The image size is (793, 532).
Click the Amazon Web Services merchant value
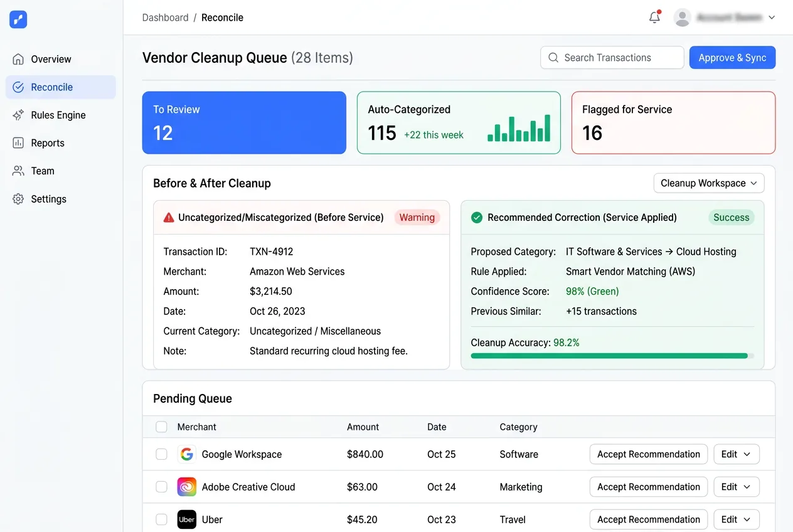tap(297, 272)
